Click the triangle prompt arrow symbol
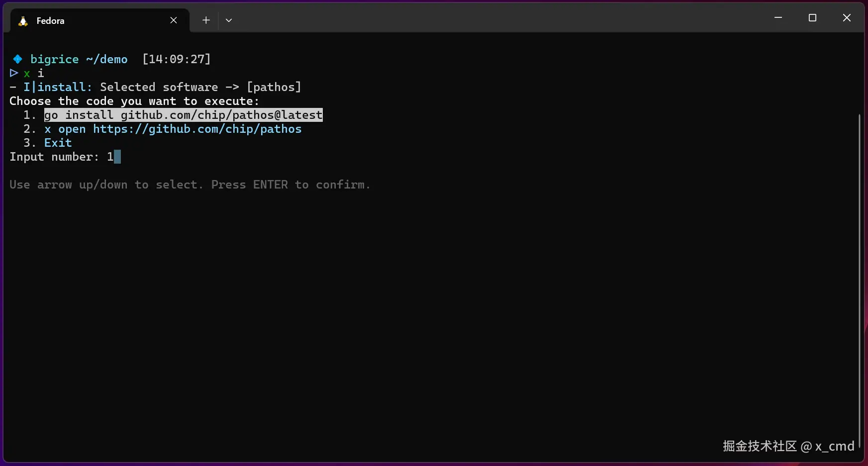 tap(14, 73)
